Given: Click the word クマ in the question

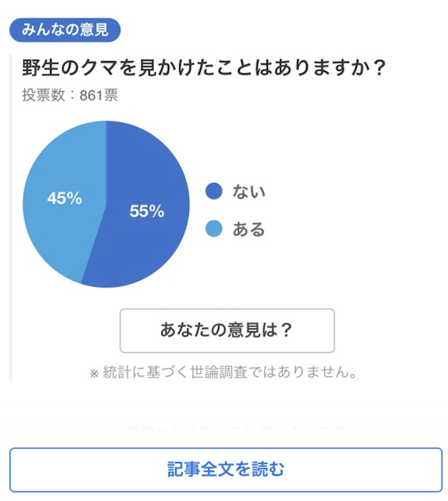Looking at the screenshot, I should click(99, 68).
